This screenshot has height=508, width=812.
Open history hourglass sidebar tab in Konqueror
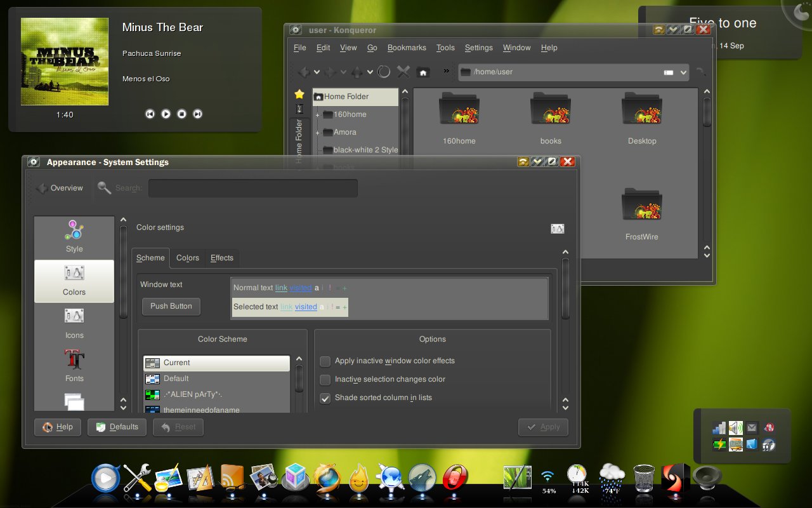(x=299, y=109)
